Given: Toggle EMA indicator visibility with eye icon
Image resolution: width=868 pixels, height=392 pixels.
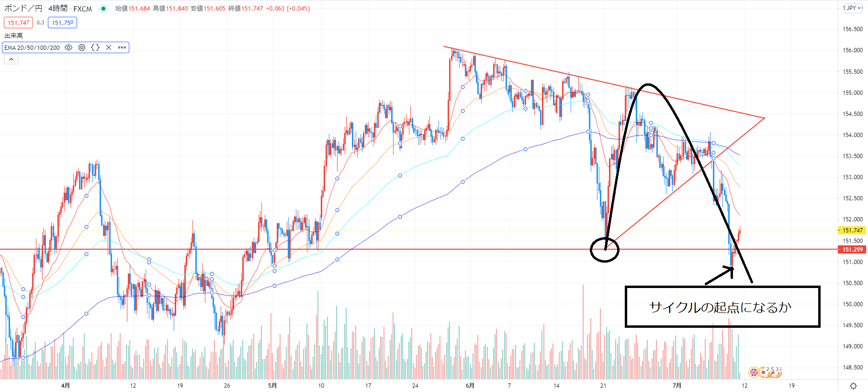Looking at the screenshot, I should (x=68, y=47).
